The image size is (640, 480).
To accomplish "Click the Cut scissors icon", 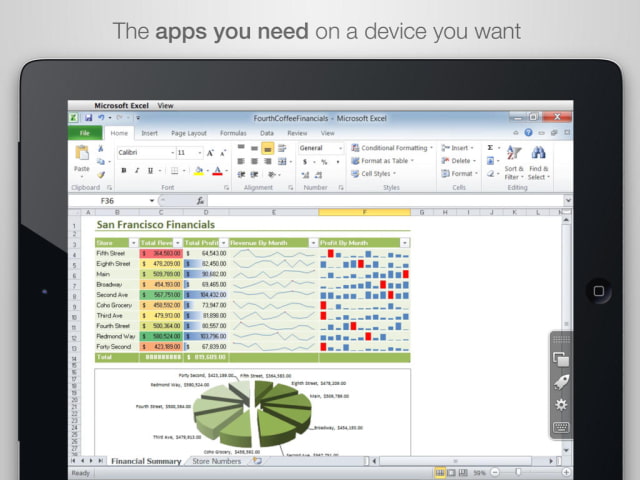I will click(101, 149).
